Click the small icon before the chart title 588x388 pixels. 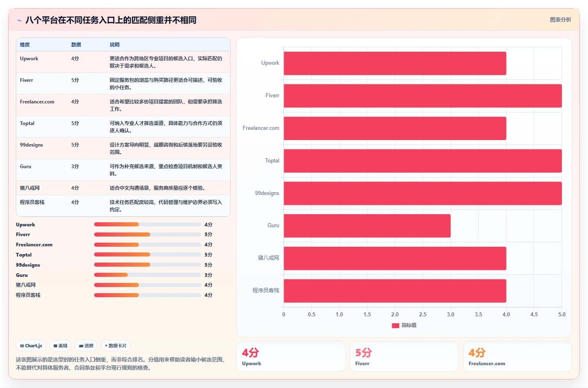19,20
